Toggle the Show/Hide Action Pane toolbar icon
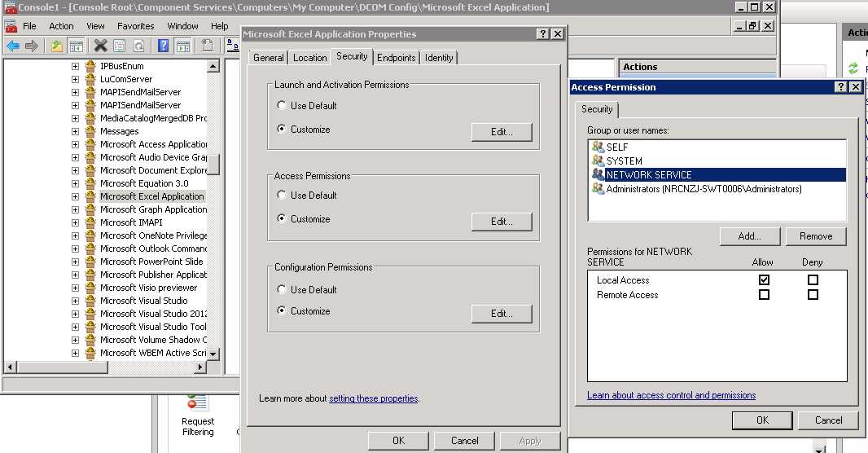868x453 pixels. point(182,46)
